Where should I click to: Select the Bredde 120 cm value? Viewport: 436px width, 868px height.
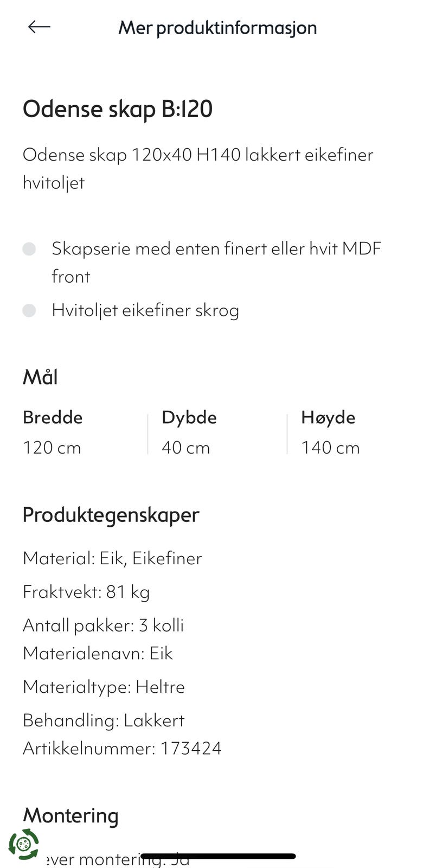pos(52,447)
